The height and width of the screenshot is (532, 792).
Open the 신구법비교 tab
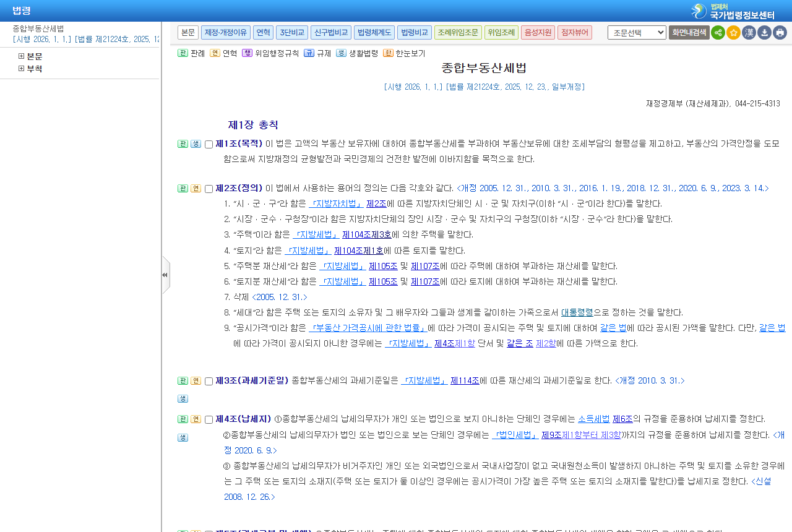tap(331, 33)
